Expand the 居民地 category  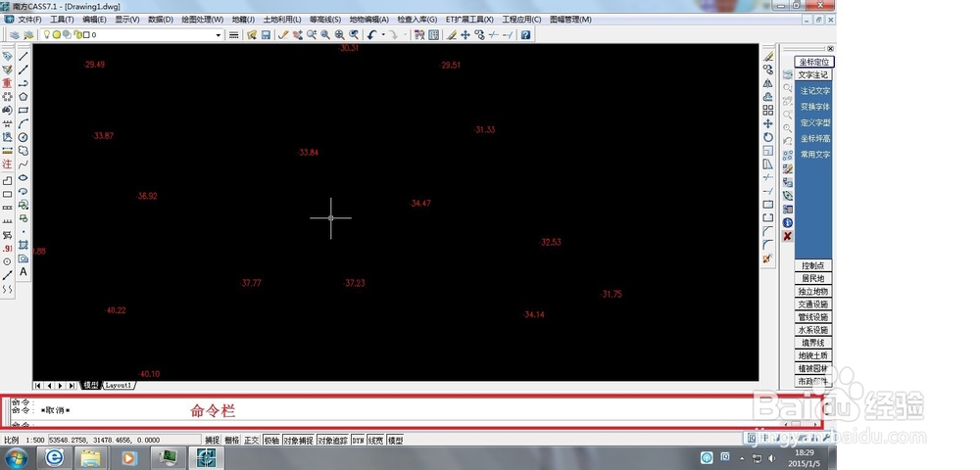click(x=813, y=278)
